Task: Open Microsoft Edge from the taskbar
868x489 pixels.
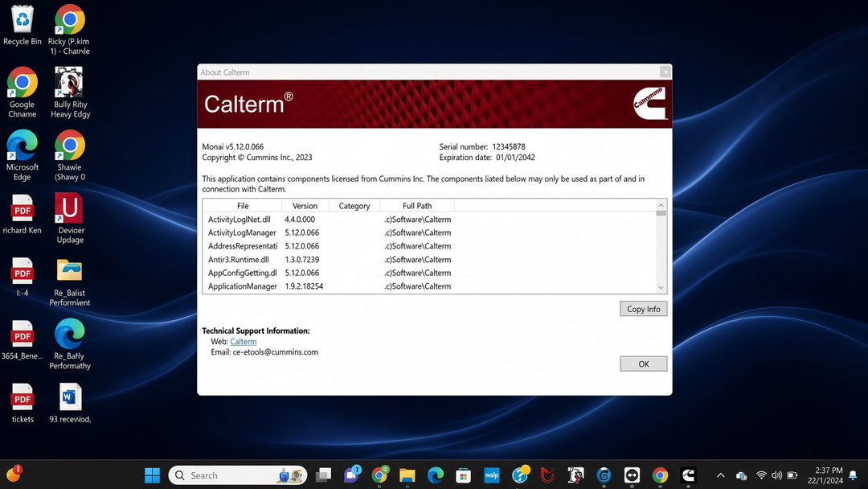Action: click(435, 475)
